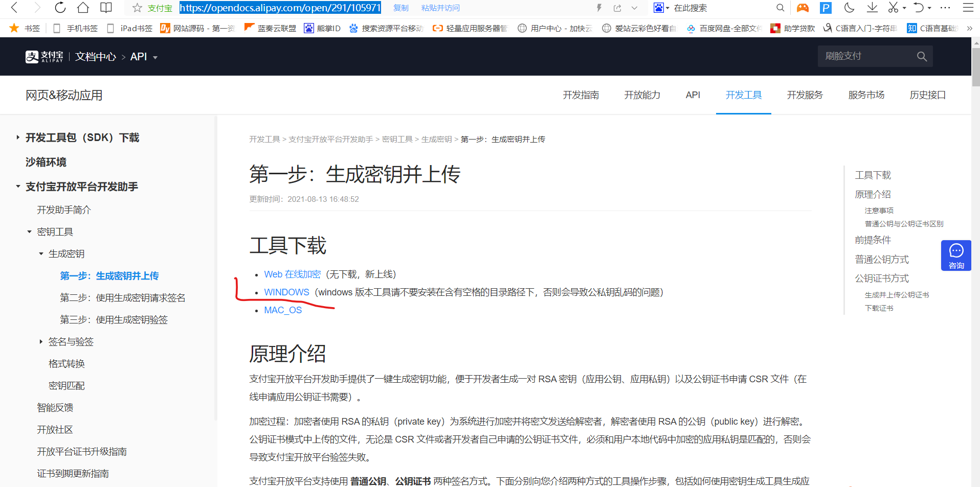Click the Alipay logo in the header

(x=43, y=56)
